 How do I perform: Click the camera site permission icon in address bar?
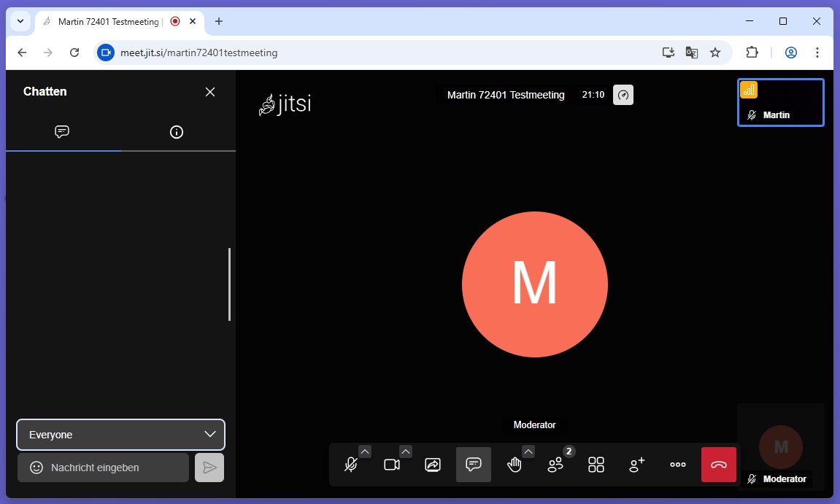click(x=106, y=53)
